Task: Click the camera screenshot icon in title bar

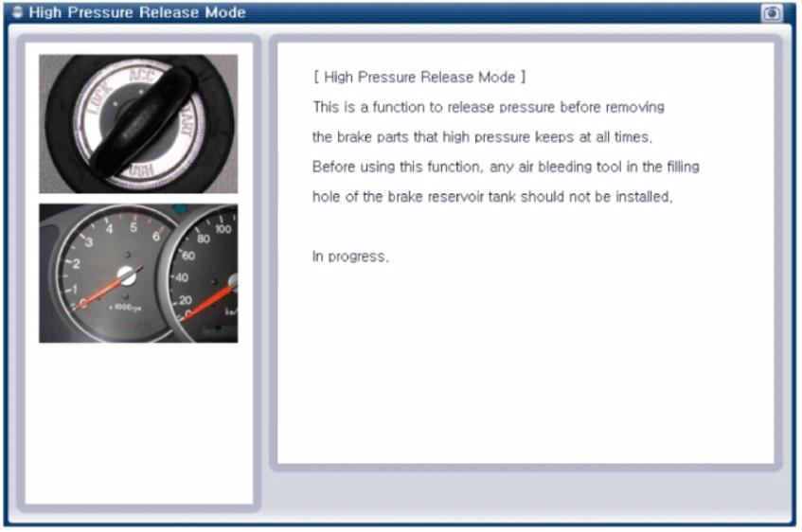Action: pyautogui.click(x=772, y=13)
